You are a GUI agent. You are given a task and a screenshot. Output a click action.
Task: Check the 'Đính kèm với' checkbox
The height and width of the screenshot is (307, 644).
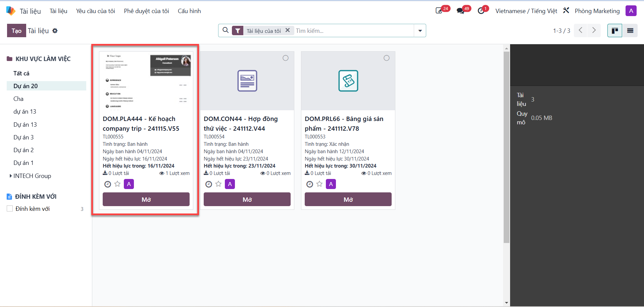coord(10,208)
